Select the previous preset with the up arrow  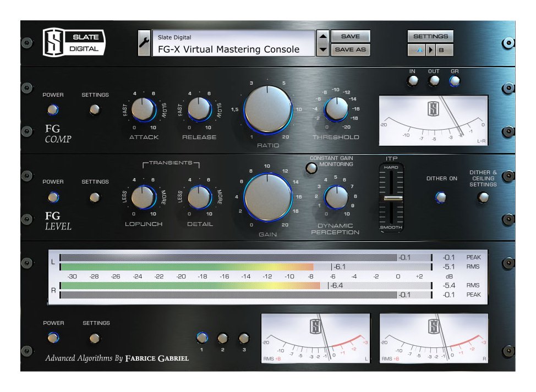[323, 36]
